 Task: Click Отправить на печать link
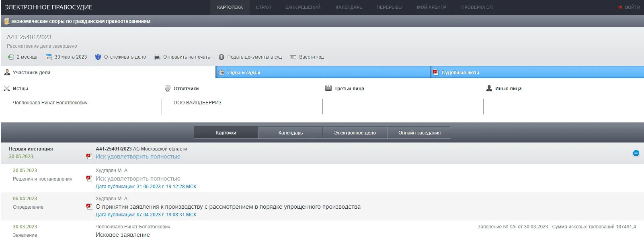187,57
